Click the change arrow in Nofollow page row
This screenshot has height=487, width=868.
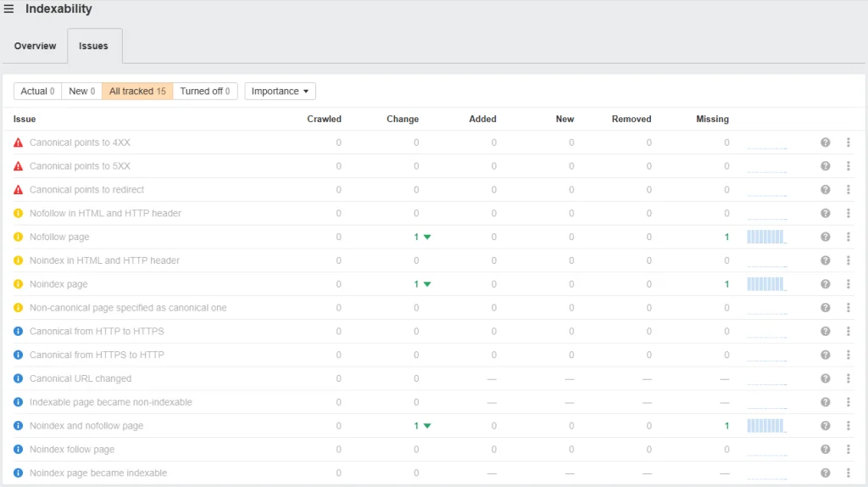(426, 238)
